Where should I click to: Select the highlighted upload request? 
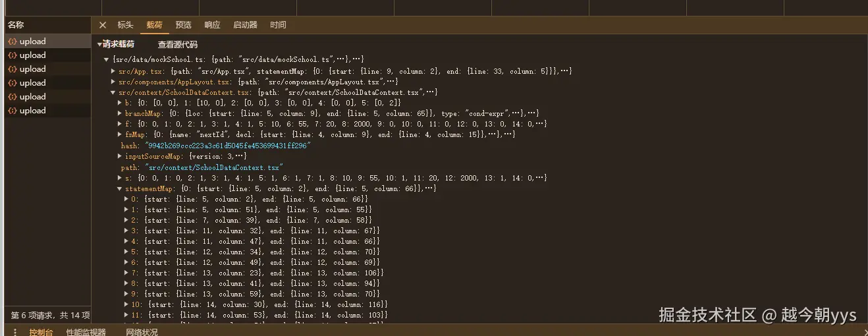(x=47, y=41)
